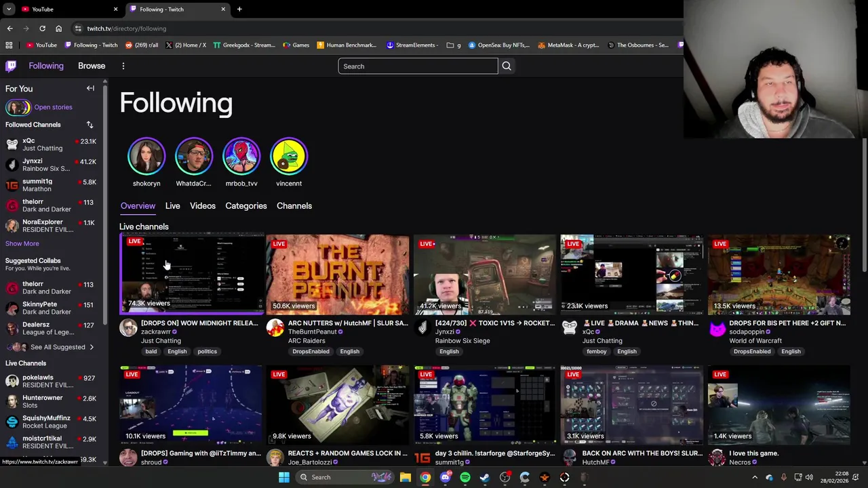Viewport: 868px width, 488px height.
Task: Open Browse in the top navigation
Action: (92, 66)
